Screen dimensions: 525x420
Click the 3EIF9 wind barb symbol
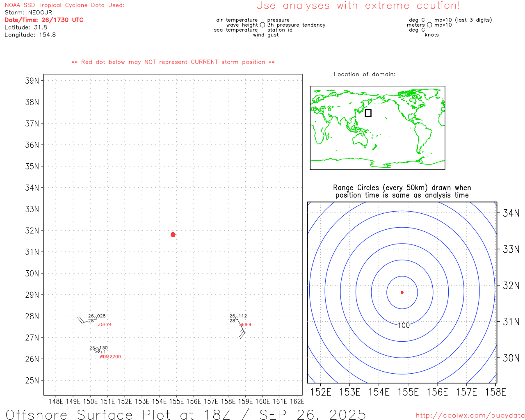[x=241, y=329]
